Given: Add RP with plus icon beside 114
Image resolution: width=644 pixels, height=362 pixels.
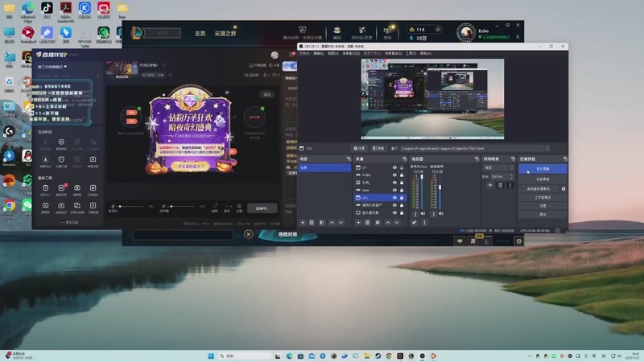Looking at the screenshot, I should 438,30.
